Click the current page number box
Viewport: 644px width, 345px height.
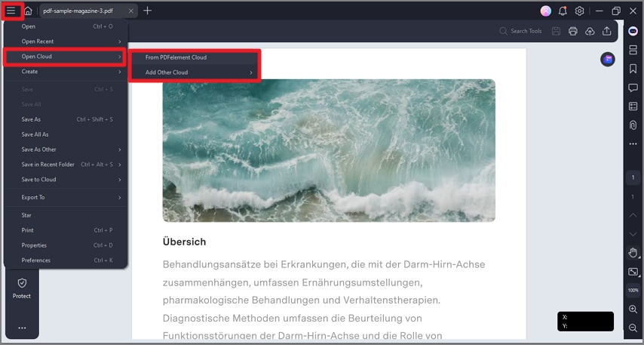(x=633, y=177)
